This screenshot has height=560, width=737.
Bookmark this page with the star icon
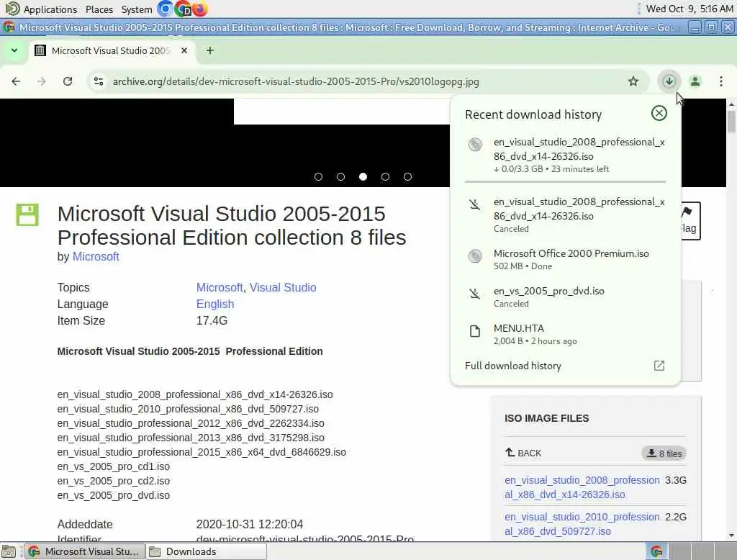(633, 81)
